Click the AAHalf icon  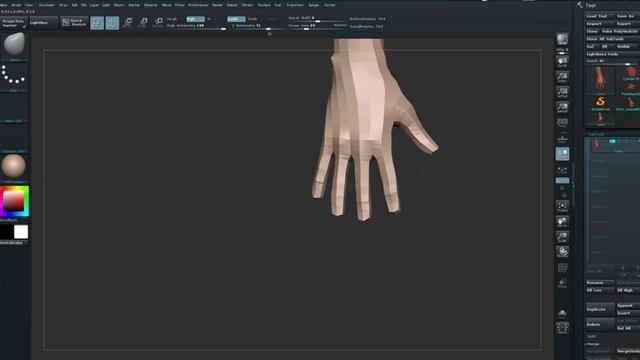(562, 107)
